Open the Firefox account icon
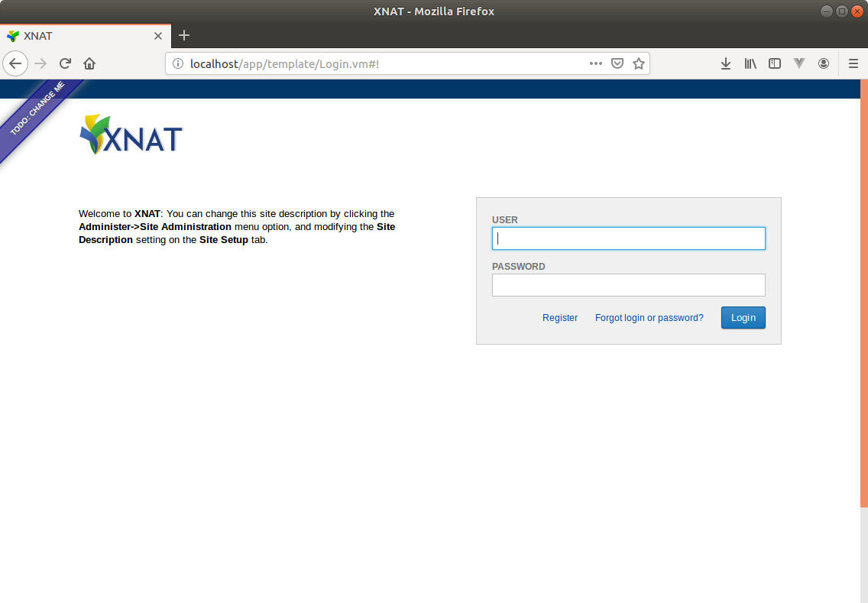The height and width of the screenshot is (603, 868). [x=824, y=63]
